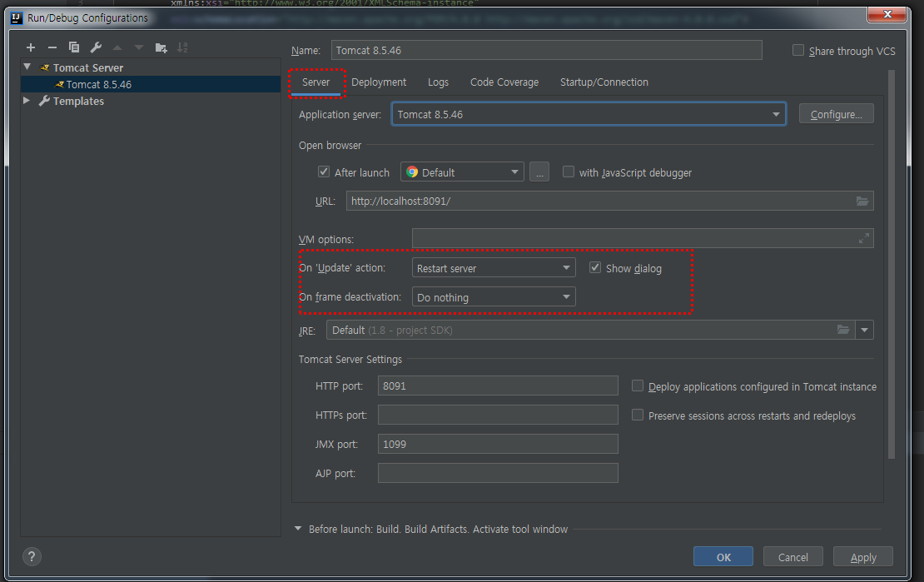Viewport: 924px width, 582px height.
Task: Open On frame deactivation dropdown
Action: point(494,297)
